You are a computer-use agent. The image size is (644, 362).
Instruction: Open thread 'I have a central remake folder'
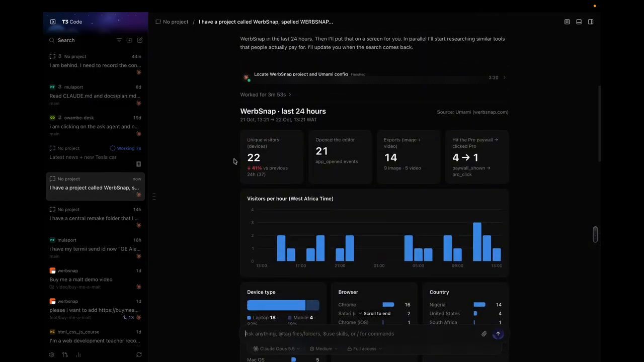coord(94,218)
